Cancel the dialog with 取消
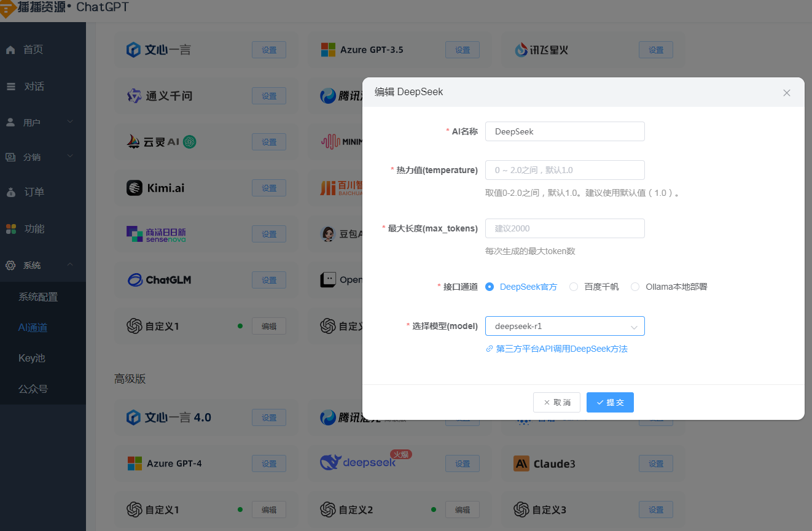 click(556, 403)
